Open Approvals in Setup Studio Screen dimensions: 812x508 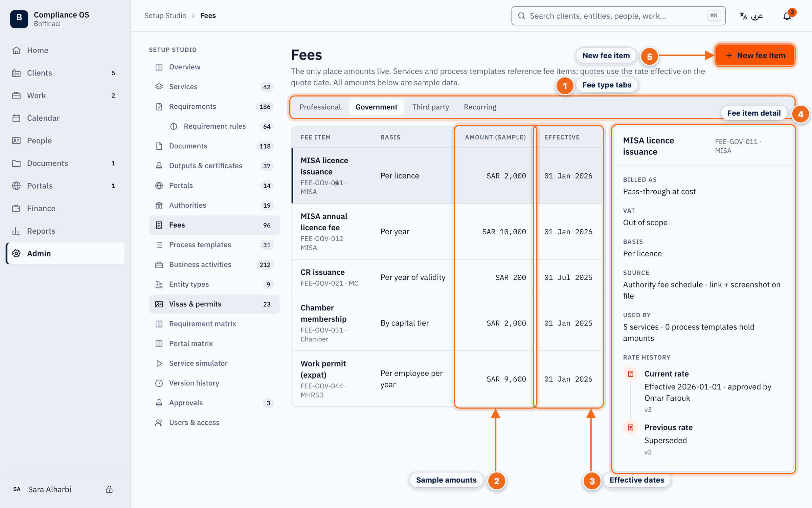(x=214, y=403)
